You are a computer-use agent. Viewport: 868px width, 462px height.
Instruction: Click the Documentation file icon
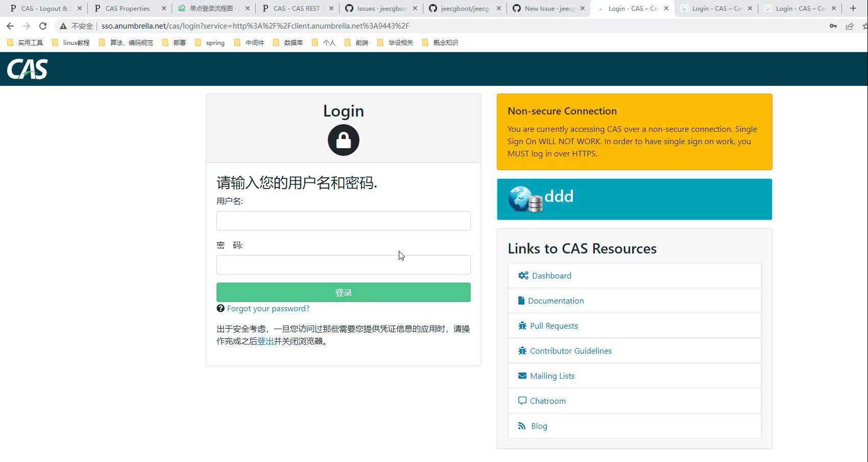(x=521, y=301)
